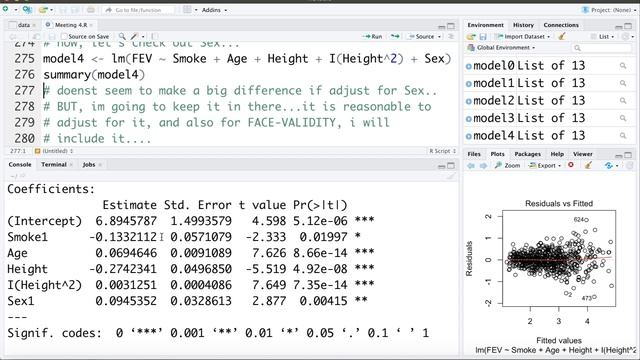Click the Create Project icon
640x360 pixels.
(x=27, y=9)
